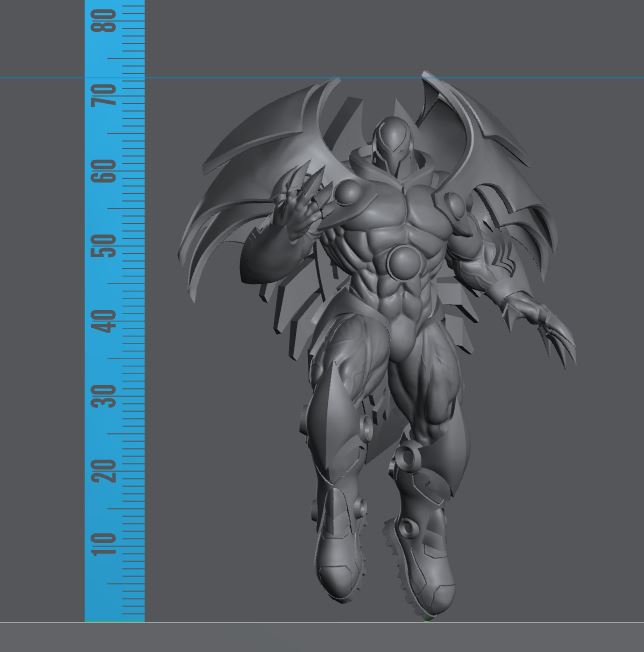Click the 80 mark on the ruler
Viewport: 644px width, 652px height.
[104, 20]
